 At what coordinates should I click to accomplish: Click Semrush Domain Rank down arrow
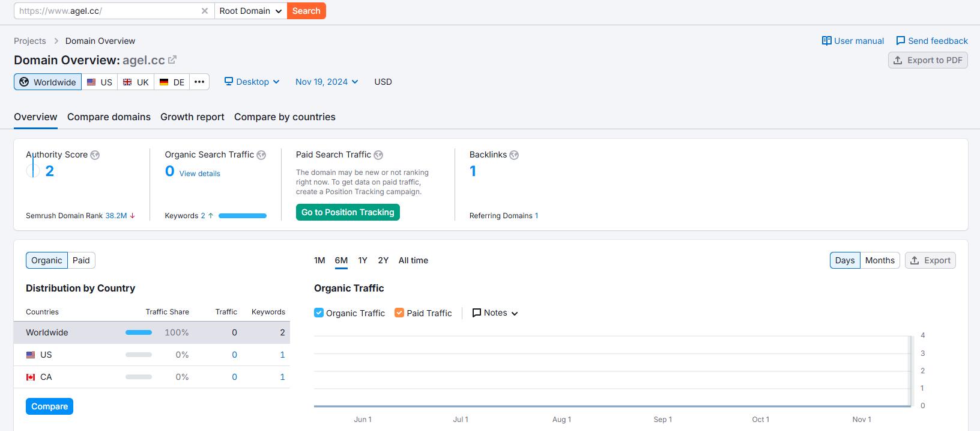(132, 216)
